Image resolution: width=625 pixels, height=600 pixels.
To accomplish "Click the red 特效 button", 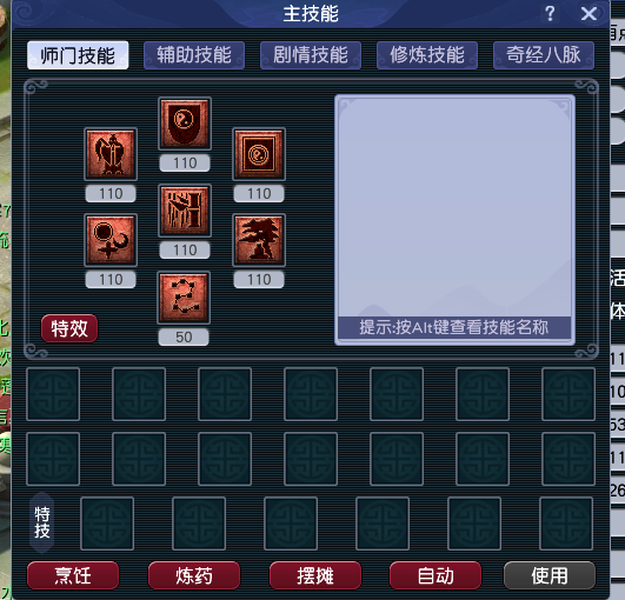I will tap(69, 329).
